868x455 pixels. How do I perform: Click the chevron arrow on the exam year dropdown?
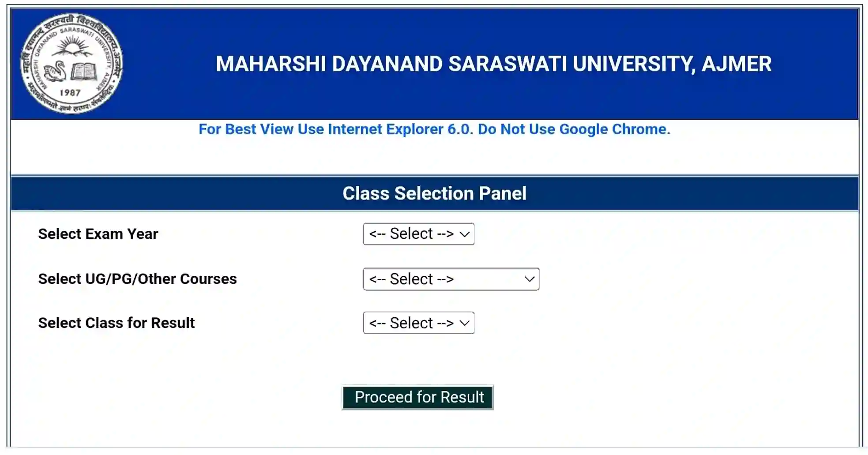pos(463,234)
